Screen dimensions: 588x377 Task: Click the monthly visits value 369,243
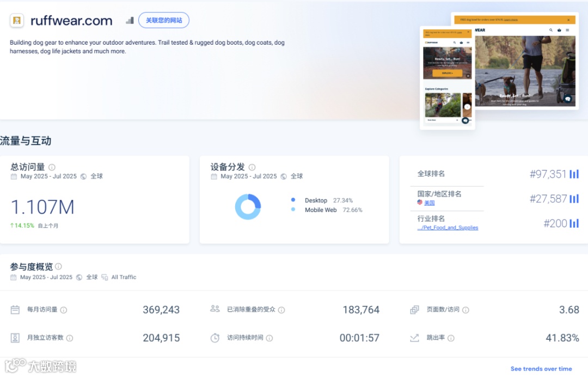[x=161, y=309]
